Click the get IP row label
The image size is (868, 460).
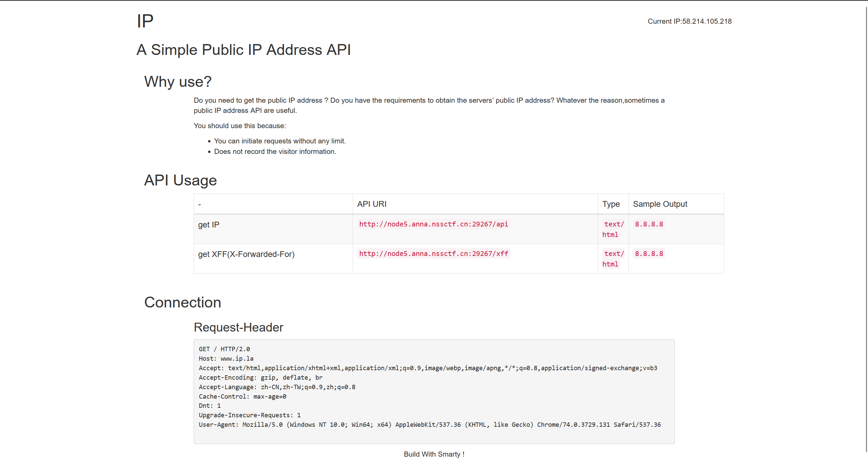tap(209, 225)
